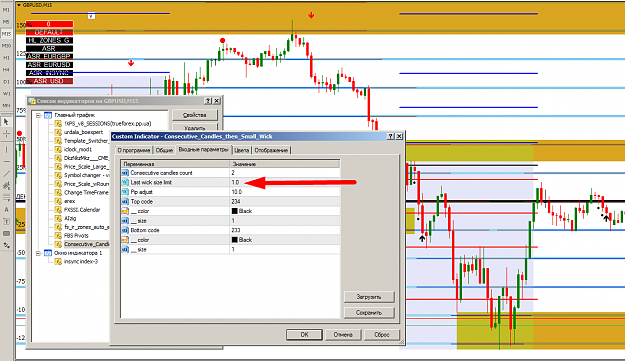Select Template_Switcher indicator entry
This screenshot has height=361, width=625.
(x=86, y=141)
